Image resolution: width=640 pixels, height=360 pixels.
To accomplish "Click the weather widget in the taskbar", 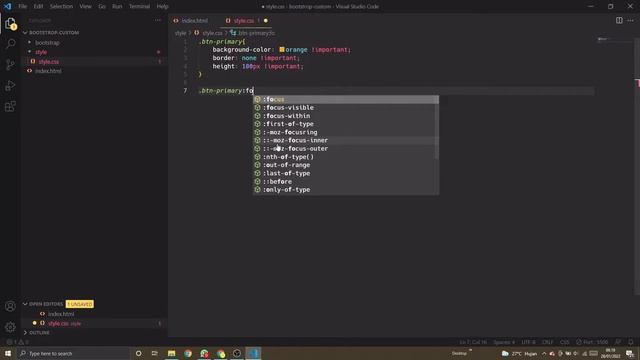I will [519, 353].
